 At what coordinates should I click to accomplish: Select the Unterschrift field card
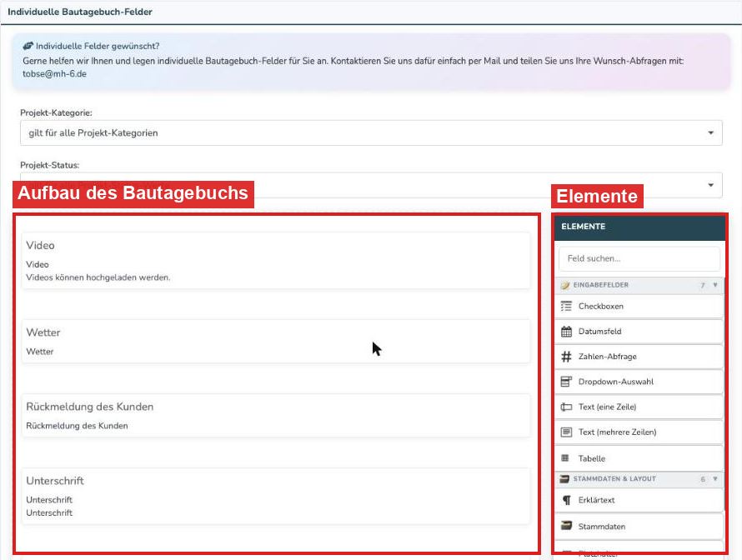276,496
